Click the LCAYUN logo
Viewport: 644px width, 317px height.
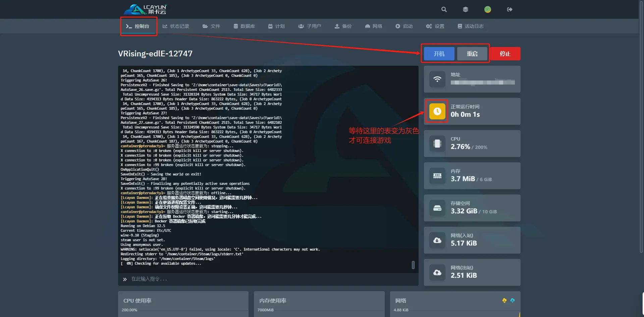pos(145,9)
